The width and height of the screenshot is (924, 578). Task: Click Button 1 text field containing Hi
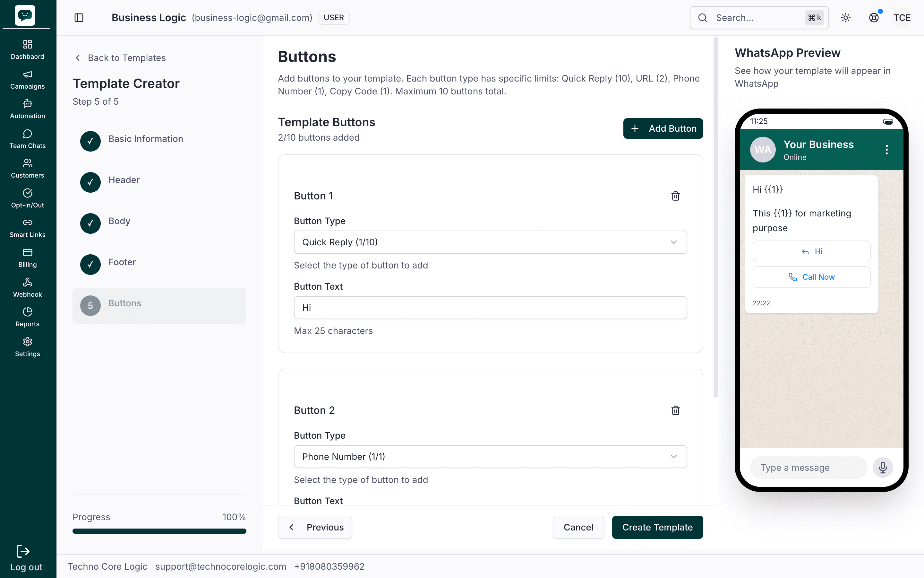[x=490, y=307]
